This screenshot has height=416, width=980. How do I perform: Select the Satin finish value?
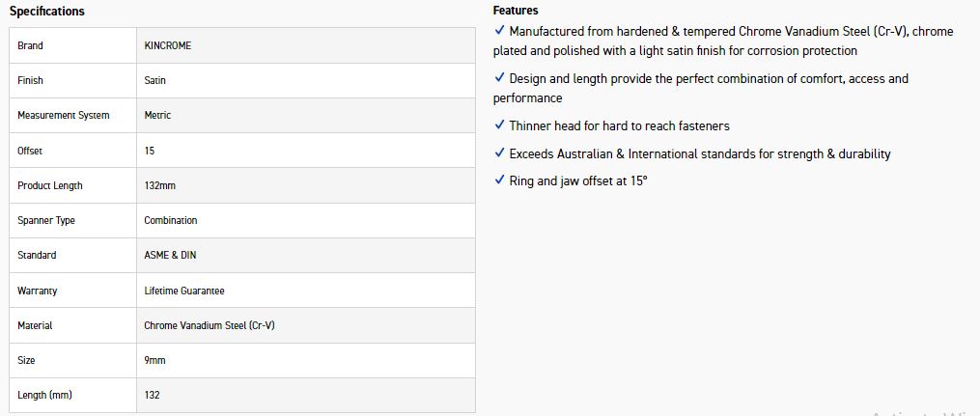tap(155, 80)
